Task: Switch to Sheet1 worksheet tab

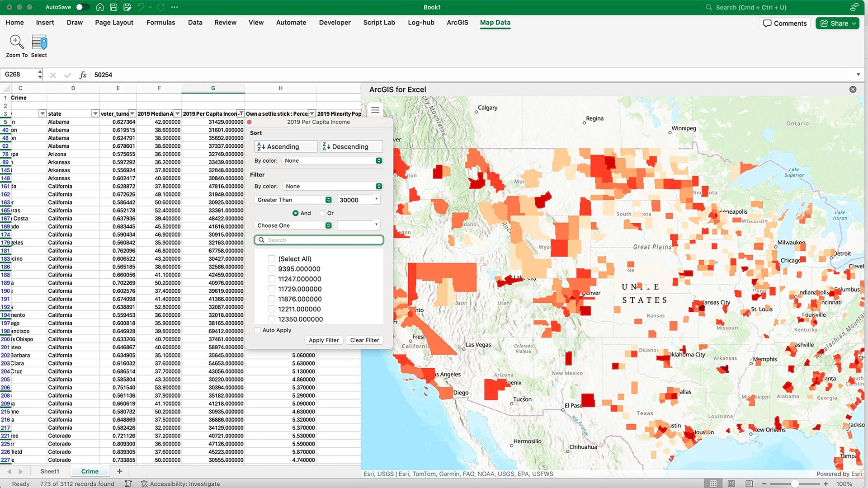Action: 50,471
